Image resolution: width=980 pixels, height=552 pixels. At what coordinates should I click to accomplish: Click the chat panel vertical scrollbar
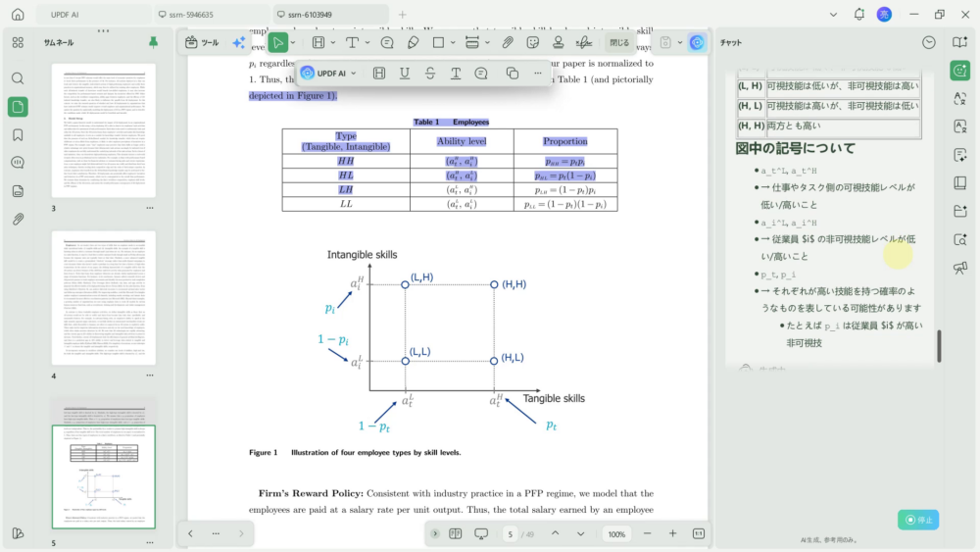pos(939,346)
